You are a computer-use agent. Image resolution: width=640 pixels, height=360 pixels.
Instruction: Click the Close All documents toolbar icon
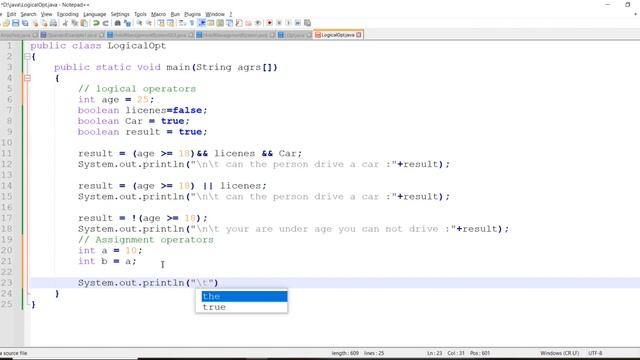[x=44, y=23]
